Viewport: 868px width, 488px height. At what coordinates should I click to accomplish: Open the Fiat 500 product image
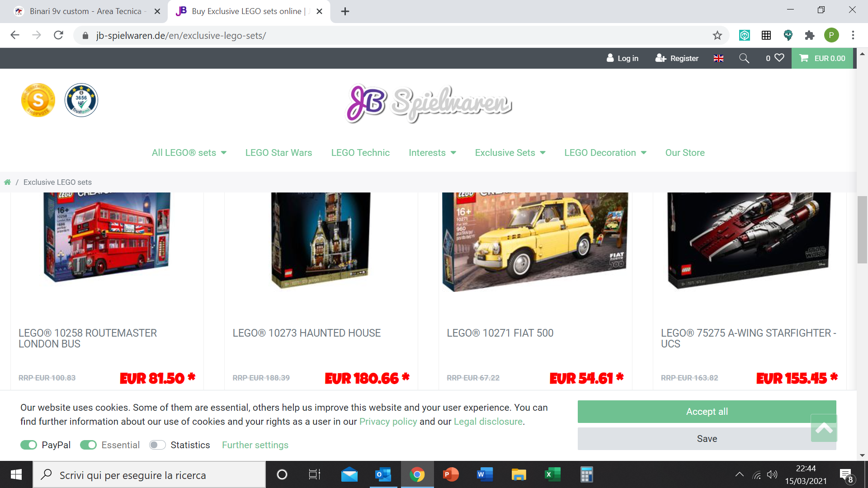(x=535, y=242)
